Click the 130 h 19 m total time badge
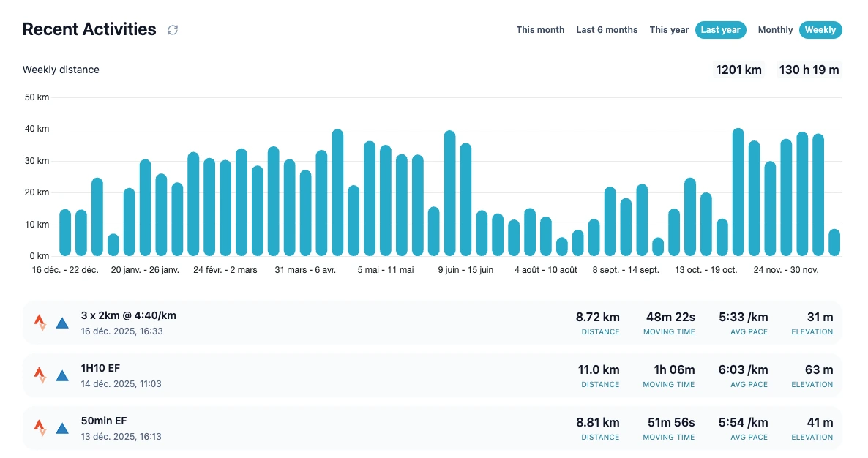Screen dimensions: 868x458 [809, 70]
